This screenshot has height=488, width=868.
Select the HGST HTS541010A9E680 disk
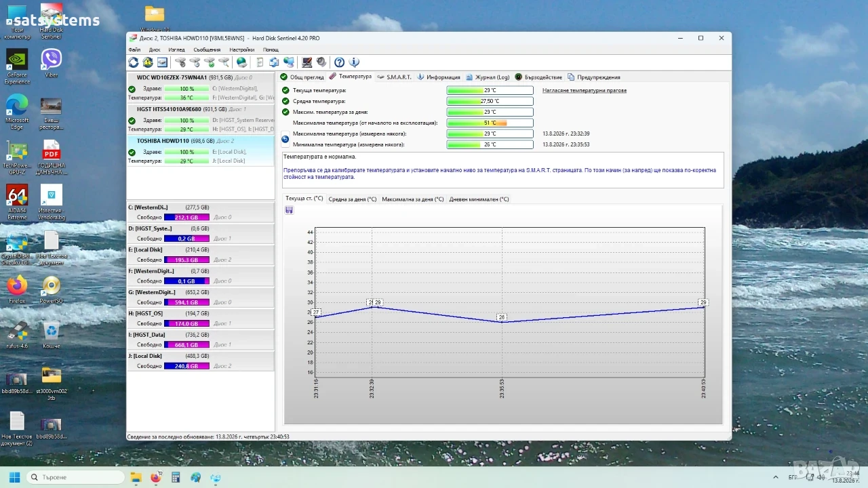tap(201, 119)
